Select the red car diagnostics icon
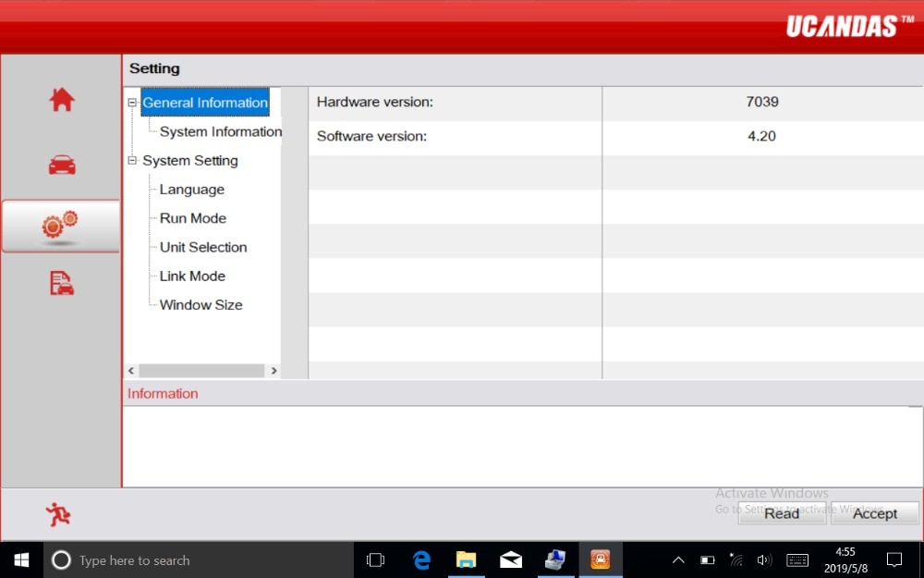 (x=62, y=166)
